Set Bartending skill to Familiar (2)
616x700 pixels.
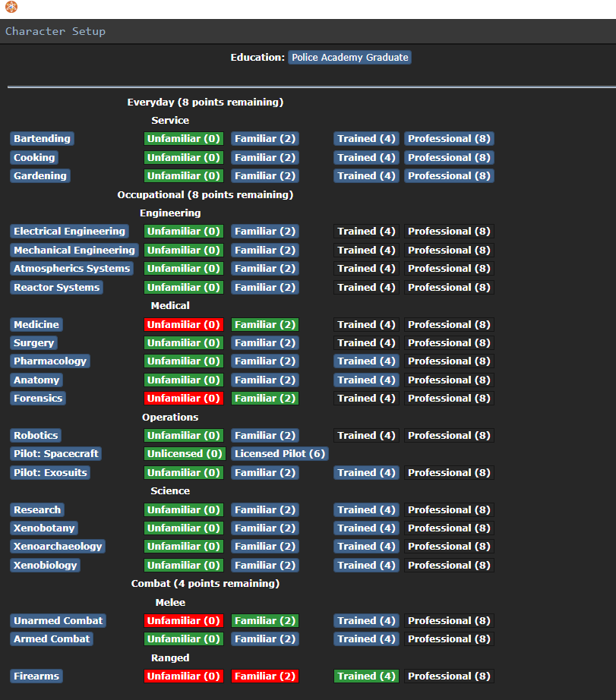tap(264, 139)
